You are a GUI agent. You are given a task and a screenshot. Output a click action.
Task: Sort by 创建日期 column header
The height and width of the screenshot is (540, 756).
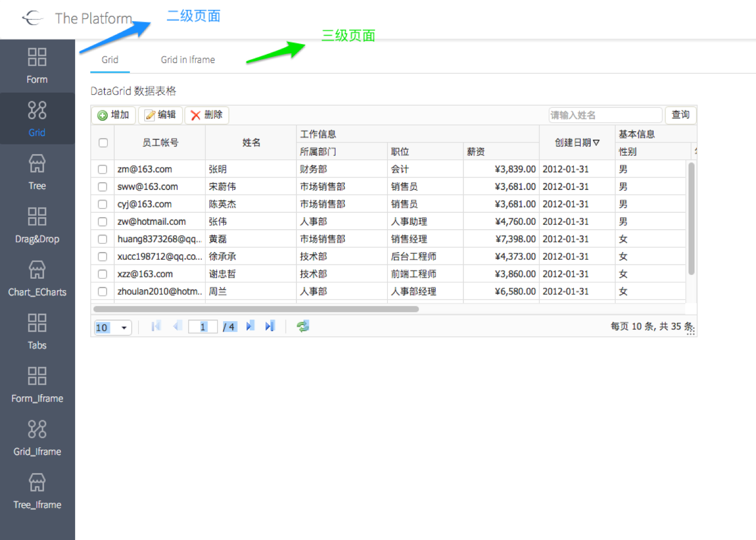coord(577,143)
